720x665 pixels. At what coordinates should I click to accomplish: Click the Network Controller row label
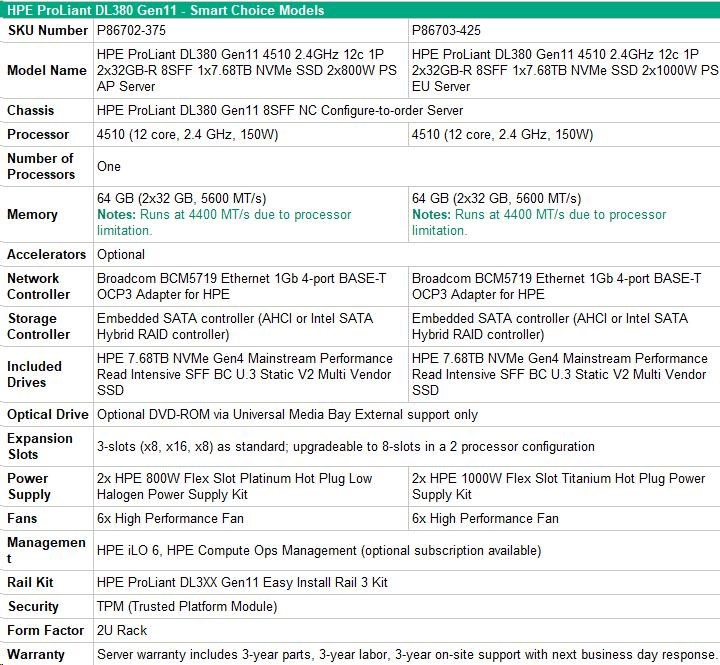[39, 286]
